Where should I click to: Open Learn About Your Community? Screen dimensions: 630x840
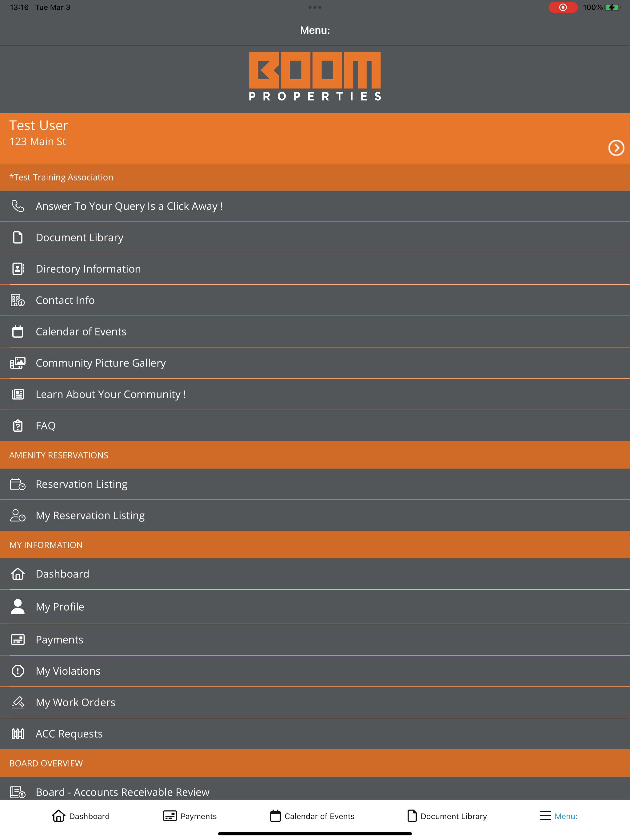[x=315, y=394]
